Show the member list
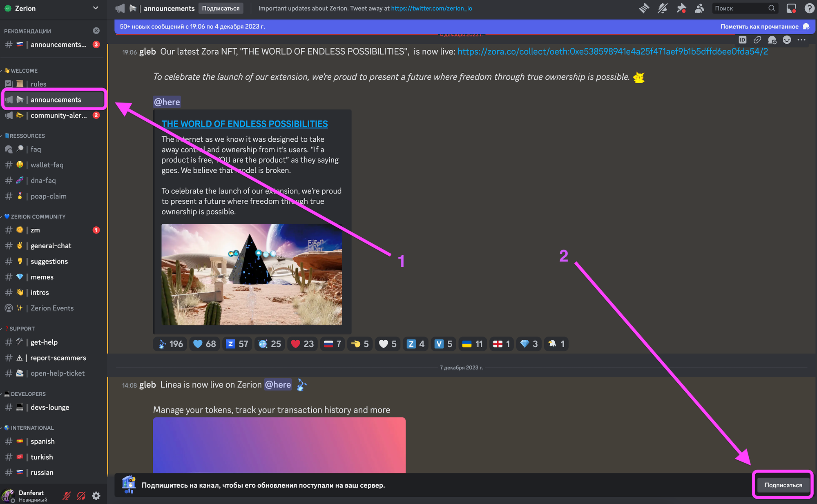Image resolution: width=817 pixels, height=504 pixels. click(699, 8)
